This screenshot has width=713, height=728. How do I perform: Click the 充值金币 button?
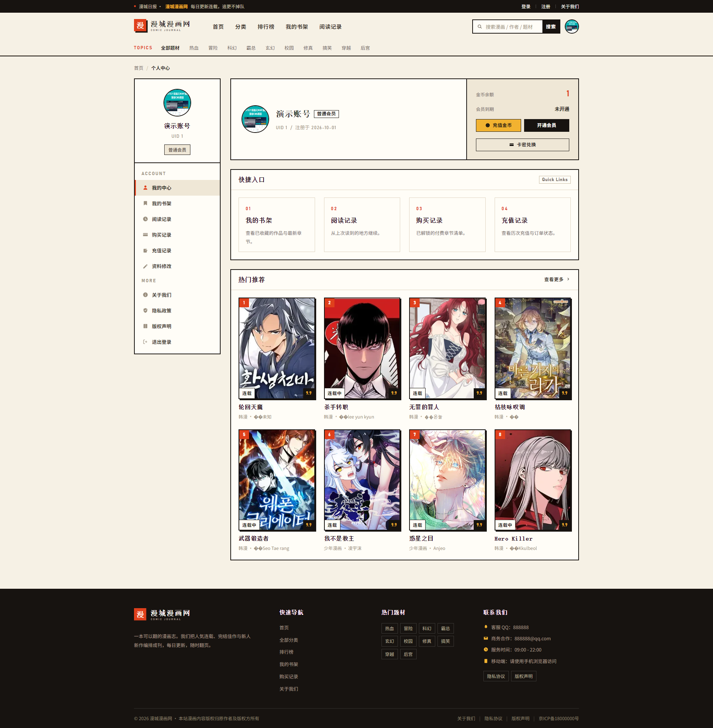[x=498, y=125]
